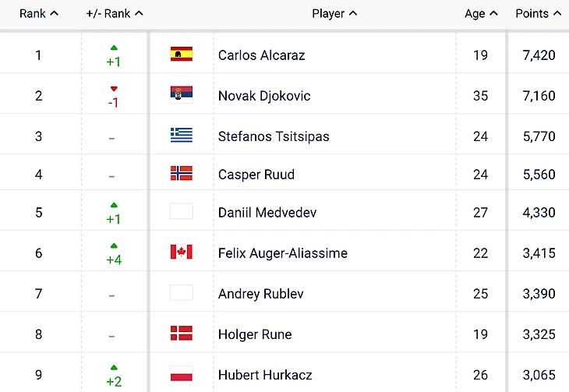Click the Denmark flag beside Holger Rune
Screen dimensions: 569x392
[x=181, y=334]
